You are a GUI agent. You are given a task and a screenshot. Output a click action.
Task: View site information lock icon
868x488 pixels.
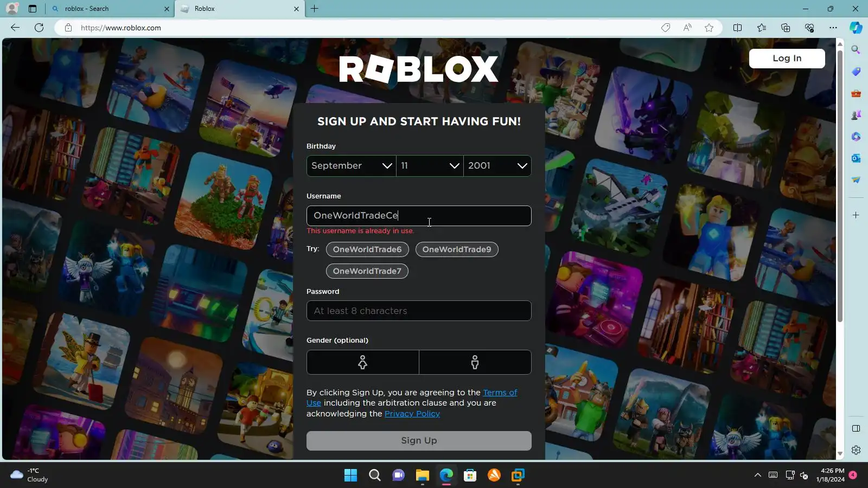(68, 28)
